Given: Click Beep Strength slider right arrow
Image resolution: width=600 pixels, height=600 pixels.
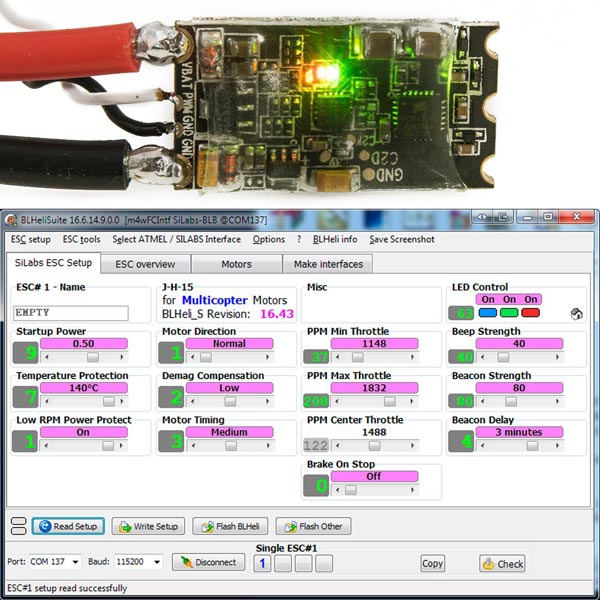Looking at the screenshot, I should point(558,357).
